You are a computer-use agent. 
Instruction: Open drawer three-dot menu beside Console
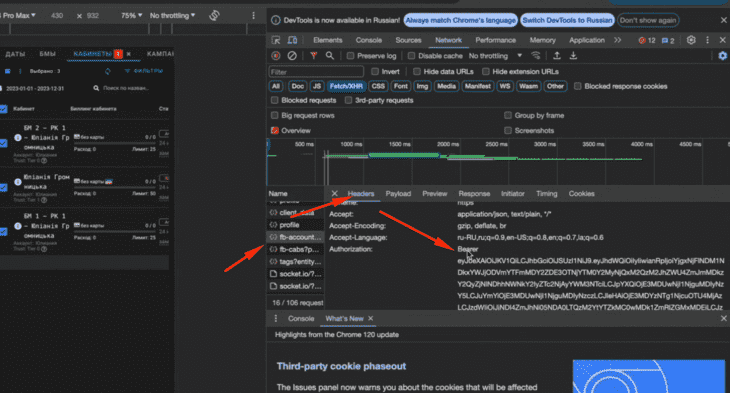276,318
